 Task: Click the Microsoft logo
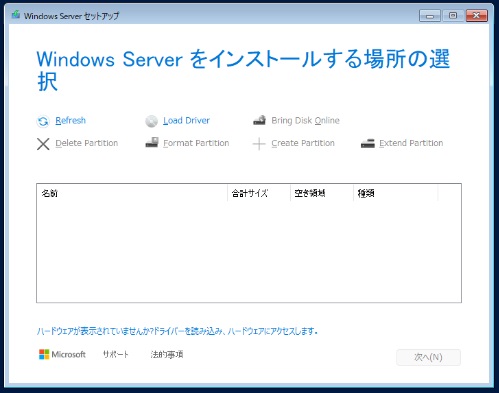point(62,354)
